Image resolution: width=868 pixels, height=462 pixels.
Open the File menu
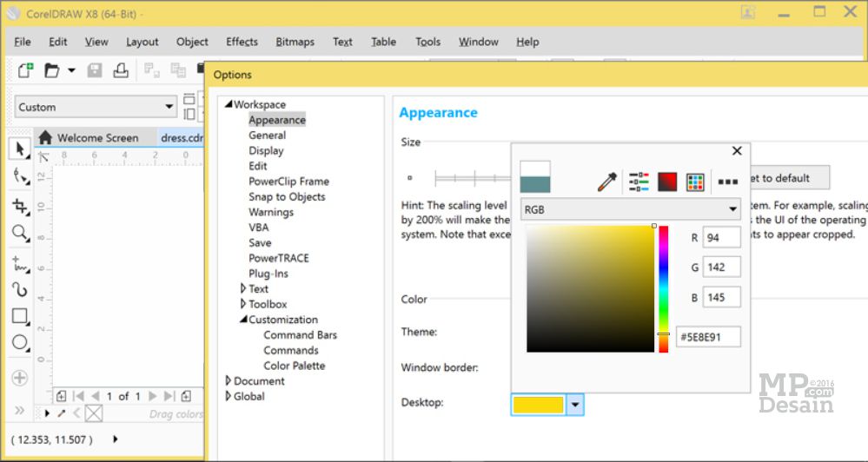click(x=22, y=42)
